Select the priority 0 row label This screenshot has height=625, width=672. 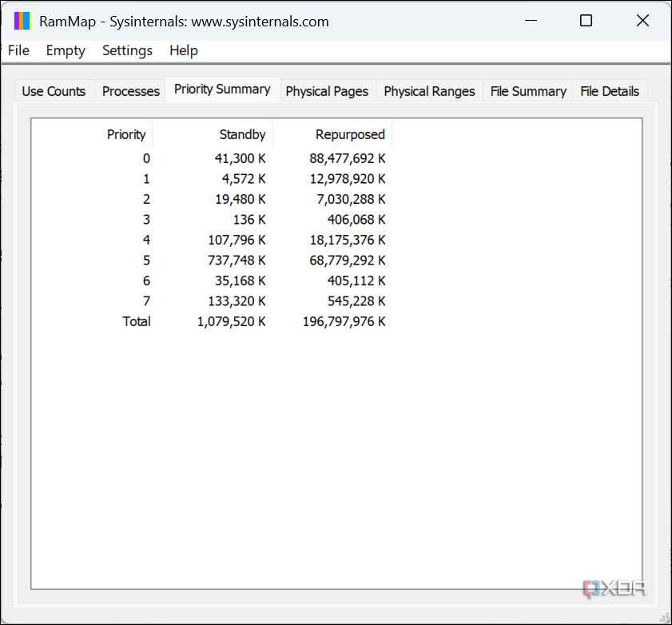[146, 158]
